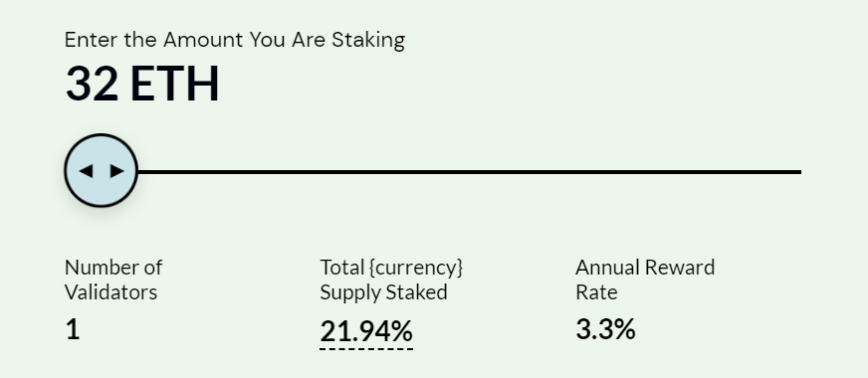Open the underlined 21.94% supply staked tooltip
The width and height of the screenshot is (868, 378).
pos(366,332)
